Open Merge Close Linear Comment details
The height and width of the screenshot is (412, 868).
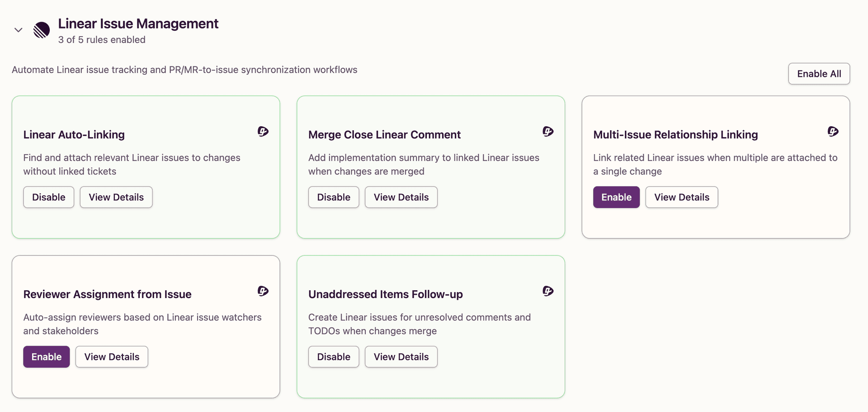pyautogui.click(x=401, y=197)
